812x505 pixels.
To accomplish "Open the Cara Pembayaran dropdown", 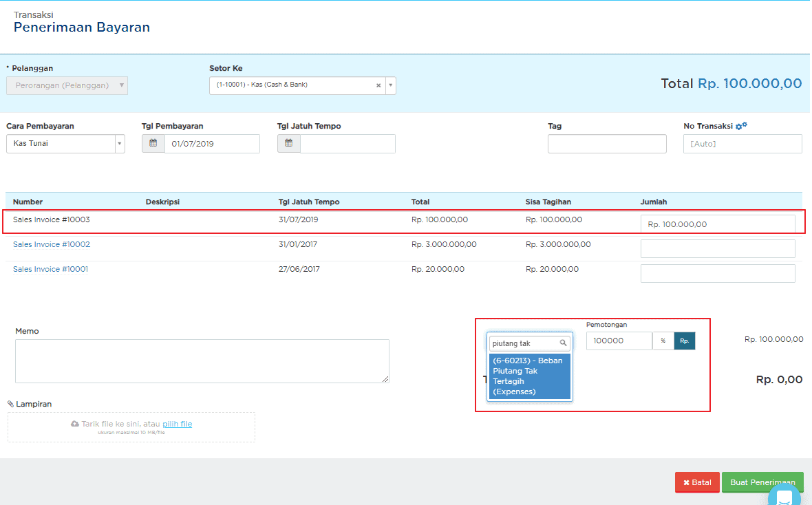I will click(x=120, y=144).
